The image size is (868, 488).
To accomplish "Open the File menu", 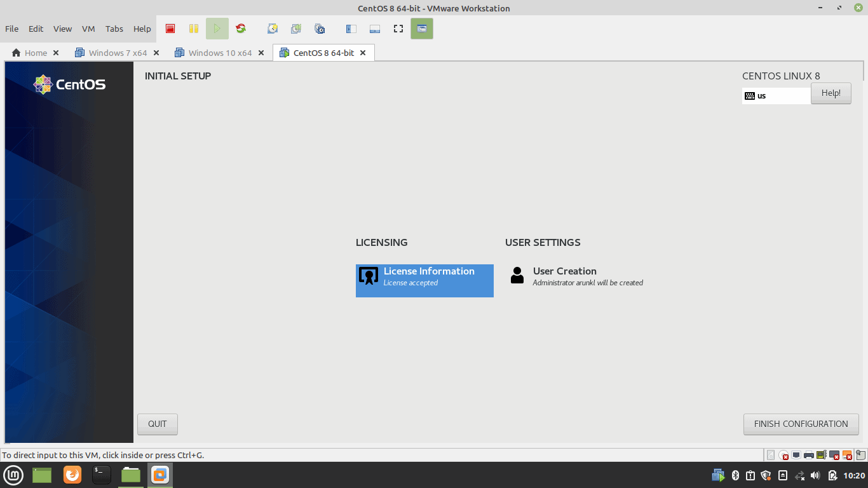I will tap(12, 29).
